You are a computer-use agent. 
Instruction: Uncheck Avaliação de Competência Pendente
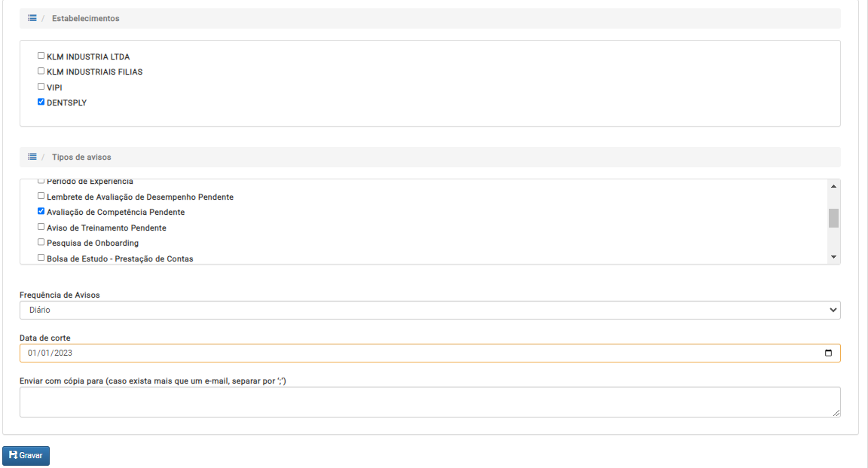pos(41,211)
